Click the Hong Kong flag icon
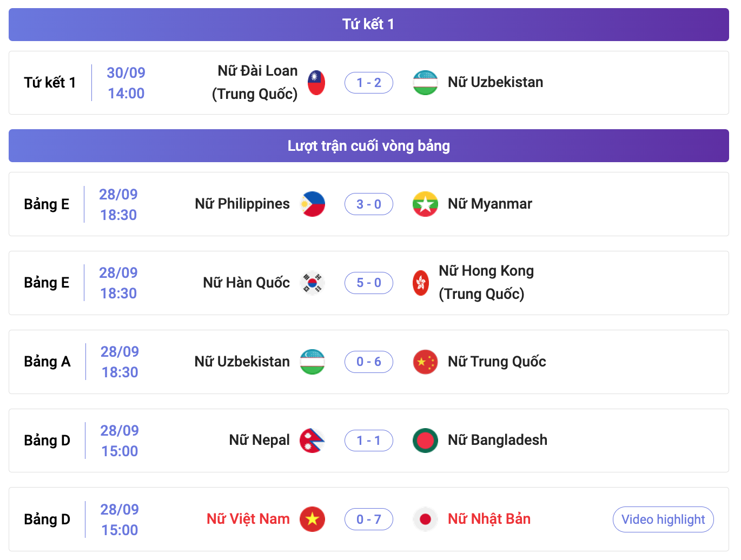Image resolution: width=741 pixels, height=560 pixels. (421, 283)
